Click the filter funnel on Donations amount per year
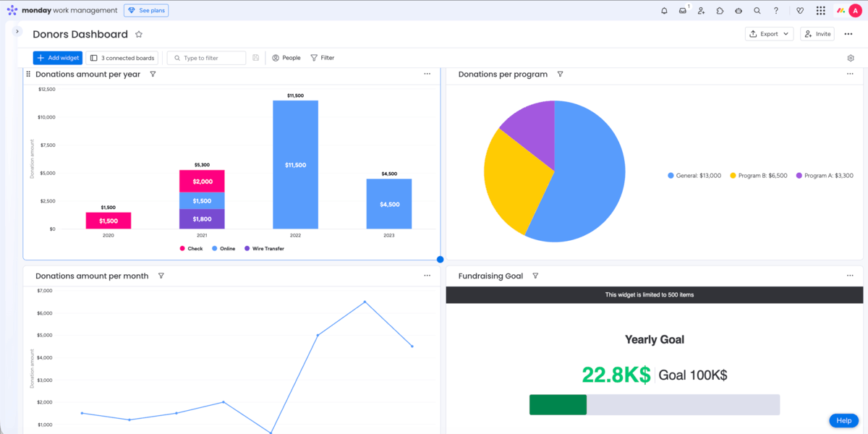868x434 pixels. pos(153,74)
